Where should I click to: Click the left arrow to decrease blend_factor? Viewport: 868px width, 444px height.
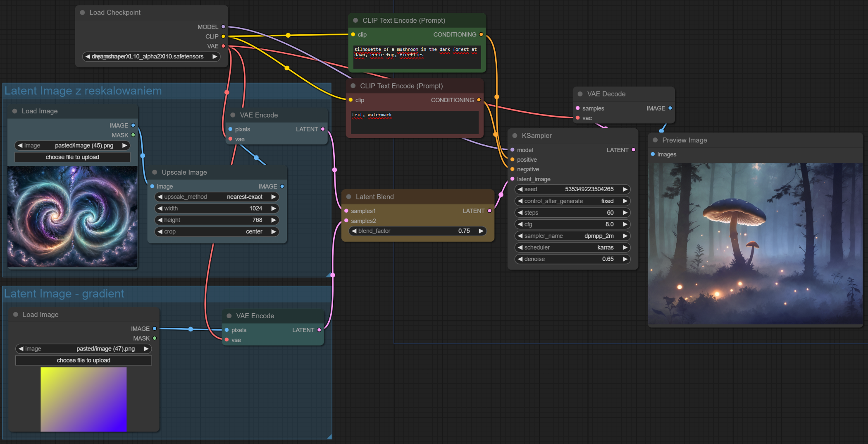point(354,231)
